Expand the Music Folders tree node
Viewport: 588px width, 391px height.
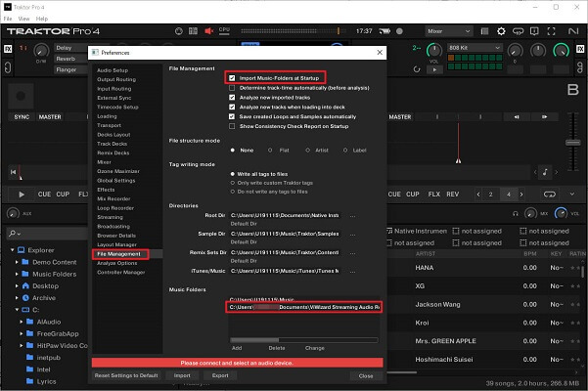coord(17,274)
